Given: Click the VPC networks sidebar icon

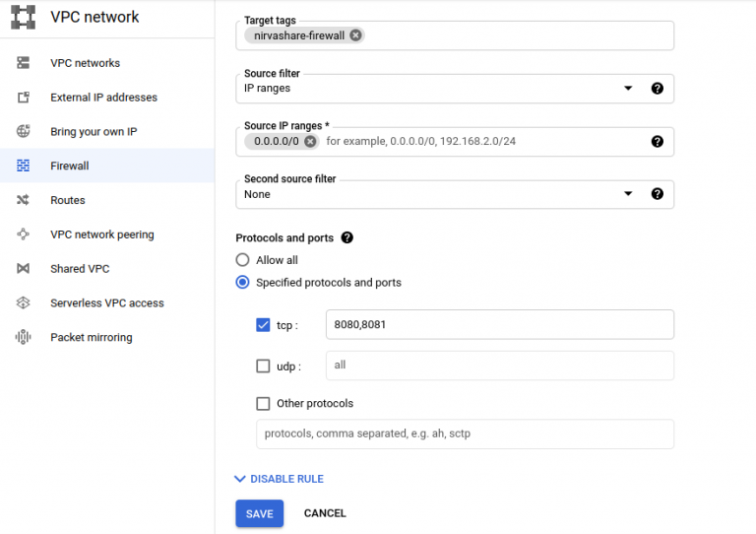Looking at the screenshot, I should point(24,63).
